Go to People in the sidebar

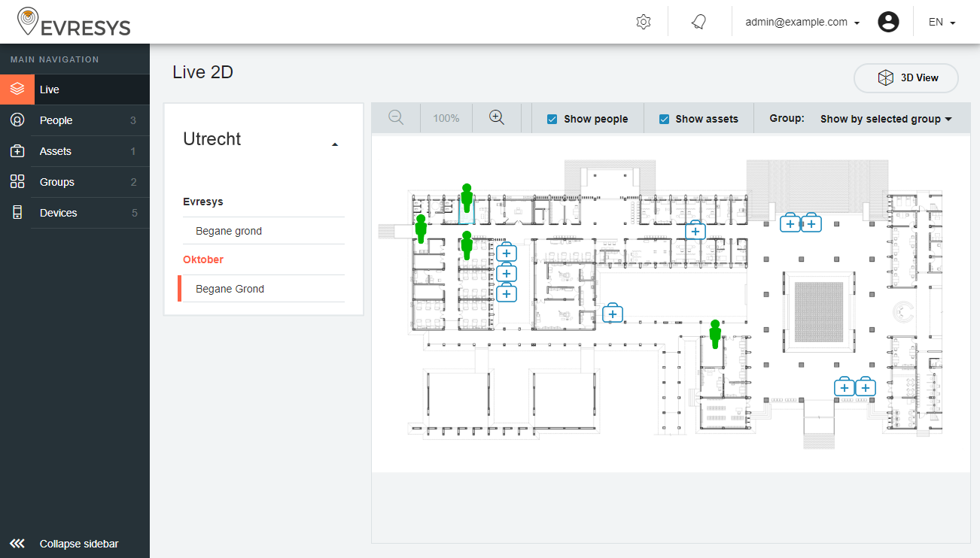tap(56, 120)
